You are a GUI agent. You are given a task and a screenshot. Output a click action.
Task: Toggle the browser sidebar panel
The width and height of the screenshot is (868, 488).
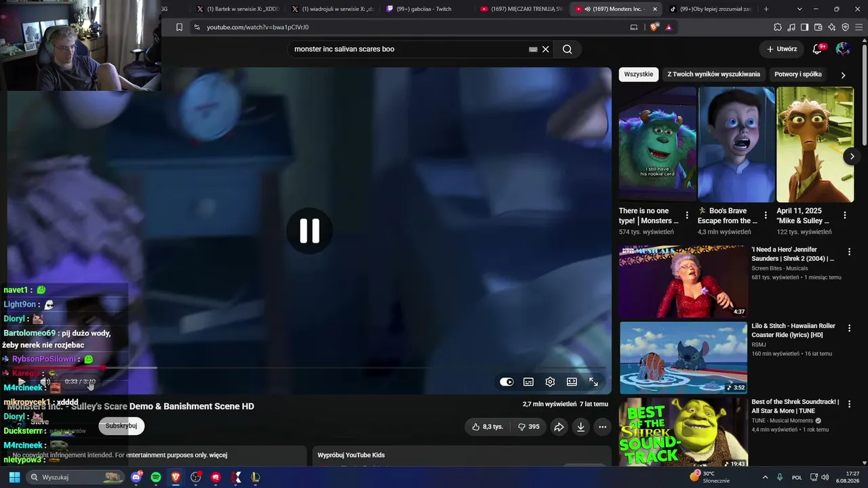pyautogui.click(x=804, y=27)
